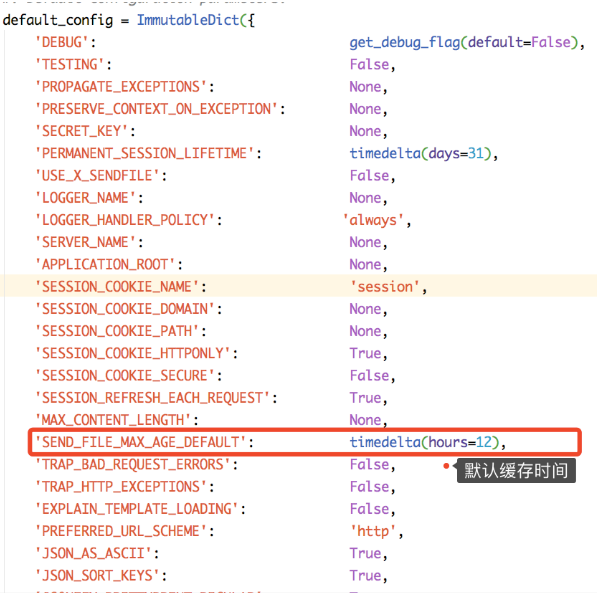Click the 'SESSION_COOKIE_SECURE' key
This screenshot has height=593, width=597.
tap(125, 376)
